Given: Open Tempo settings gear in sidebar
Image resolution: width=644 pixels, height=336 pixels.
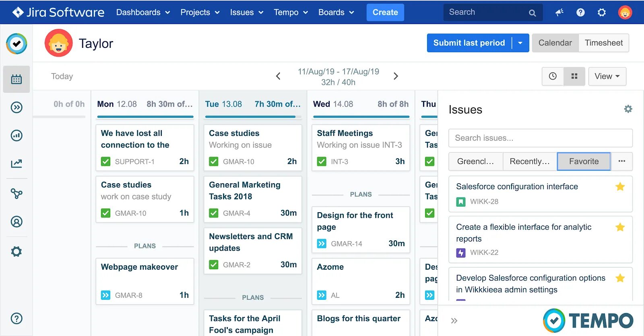Looking at the screenshot, I should (x=17, y=252).
